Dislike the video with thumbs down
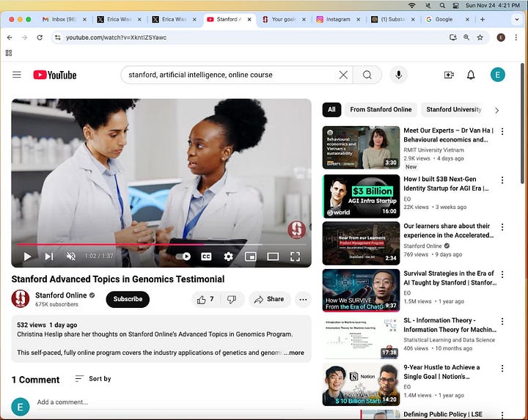Image resolution: width=528 pixels, height=420 pixels. coord(232,299)
